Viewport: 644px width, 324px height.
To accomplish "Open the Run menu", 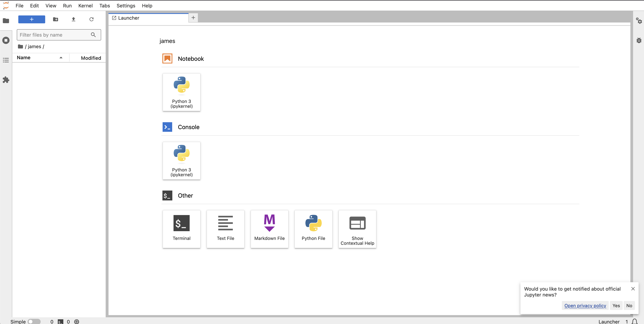I will [67, 6].
